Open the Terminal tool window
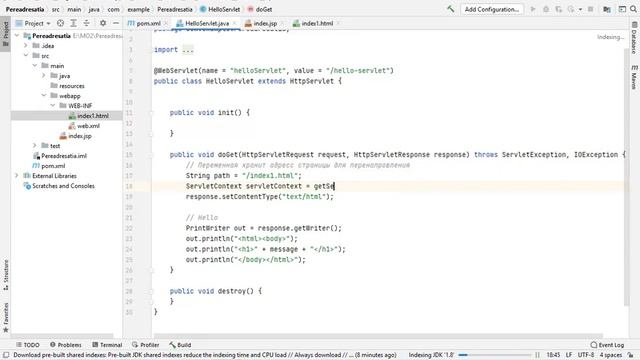This screenshot has height=360, width=640. [107, 345]
